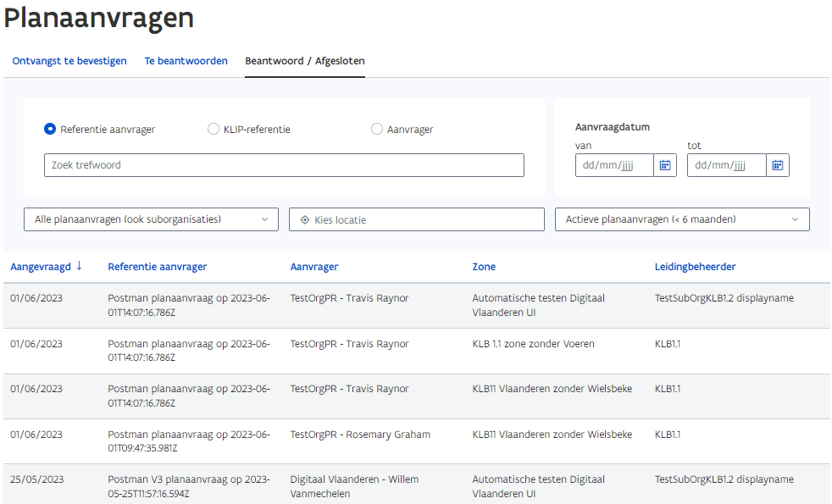Switch to Te beantwoorden tab
The image size is (832, 504).
click(x=186, y=61)
